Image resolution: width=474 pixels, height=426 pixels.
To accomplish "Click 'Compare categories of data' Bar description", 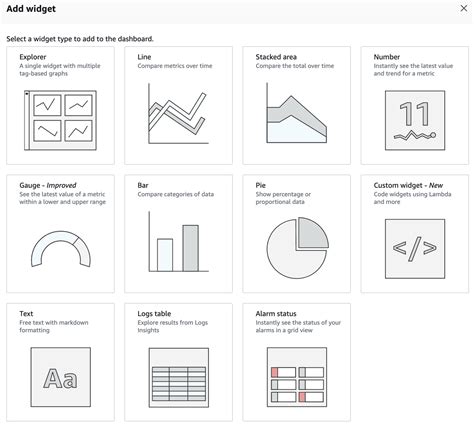I will 176,194.
